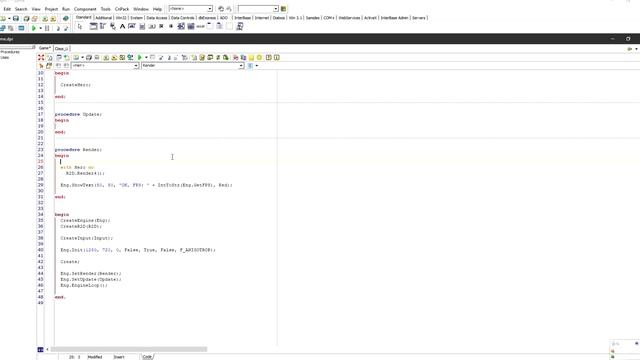Screen dimensions: 640x360
Task: Click the 'procedure Render;' code line
Action: coord(78,150)
